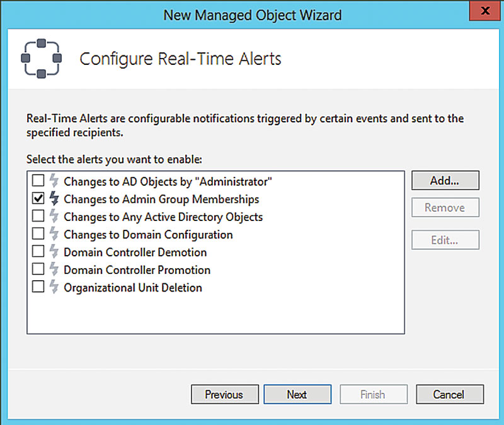Enable the Changes to AD Objects by "Administrator" checkbox
Screen dimensions: 504x425
point(38,181)
